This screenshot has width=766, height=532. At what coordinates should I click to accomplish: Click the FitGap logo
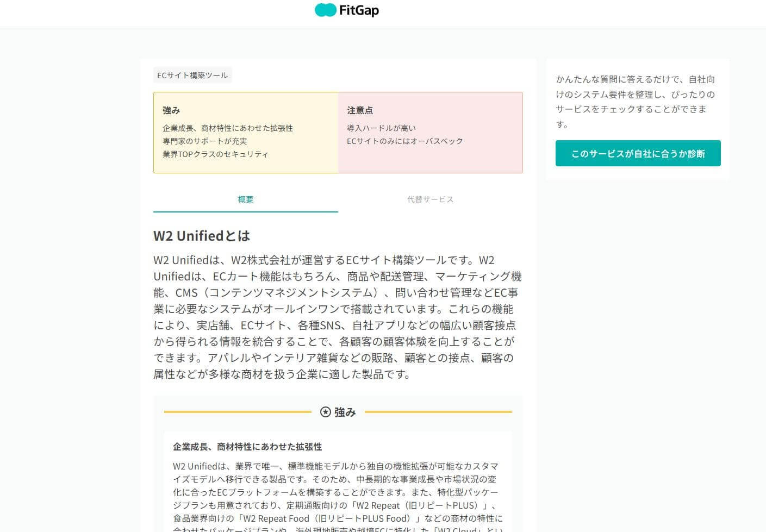tap(347, 10)
